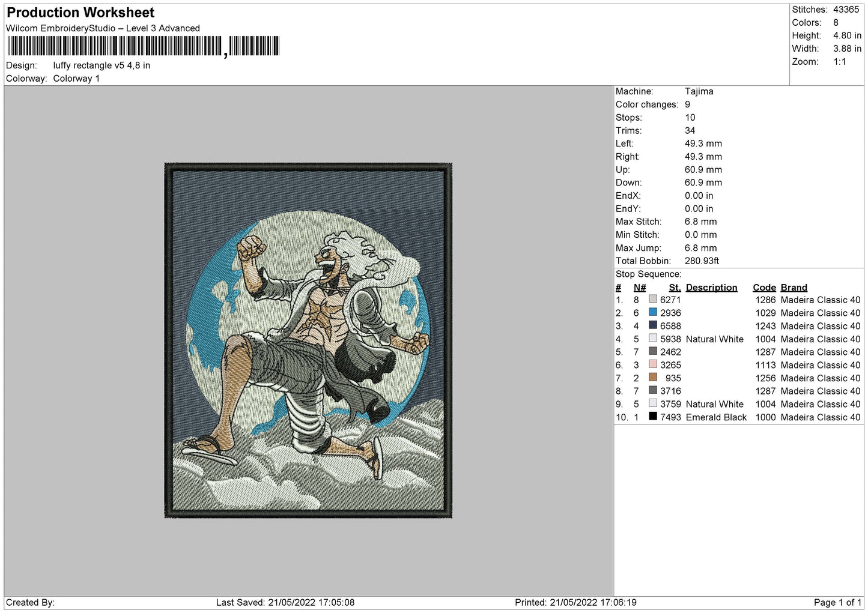The height and width of the screenshot is (613, 868).
Task: Select the blue swatch beside code 1029
Action: [x=653, y=312]
